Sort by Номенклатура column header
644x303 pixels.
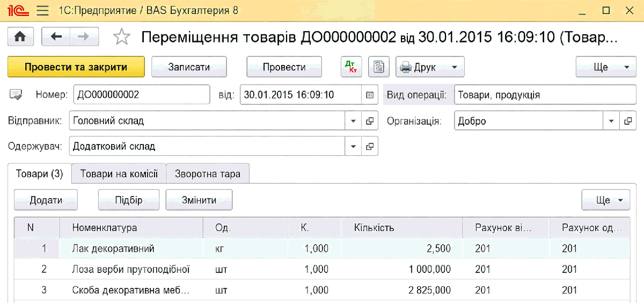pyautogui.click(x=131, y=228)
